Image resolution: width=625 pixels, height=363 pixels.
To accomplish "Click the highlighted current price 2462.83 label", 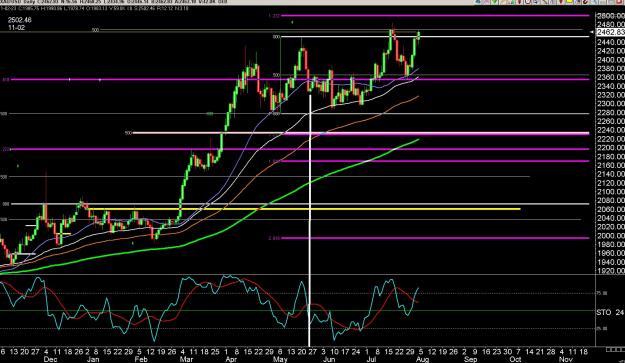I will click(x=610, y=32).
